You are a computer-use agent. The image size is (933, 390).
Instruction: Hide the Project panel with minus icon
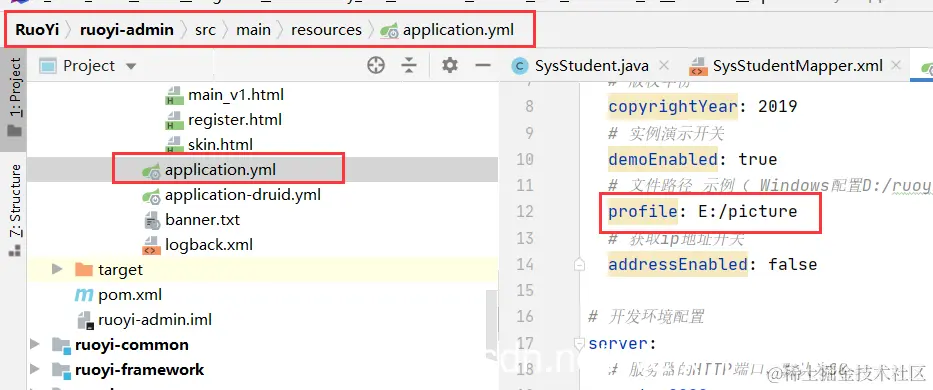tap(483, 65)
